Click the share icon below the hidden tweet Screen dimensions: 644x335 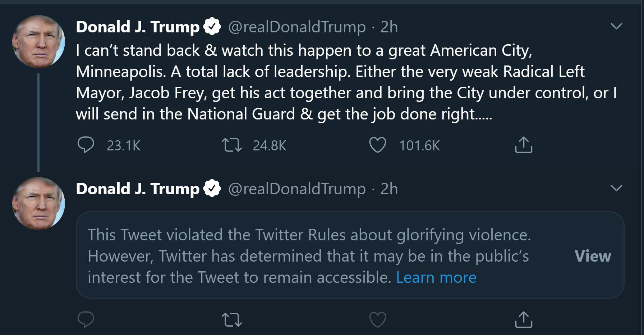[x=524, y=318]
